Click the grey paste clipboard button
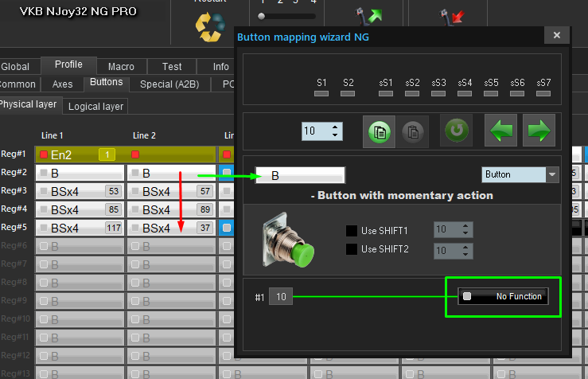 [413, 131]
